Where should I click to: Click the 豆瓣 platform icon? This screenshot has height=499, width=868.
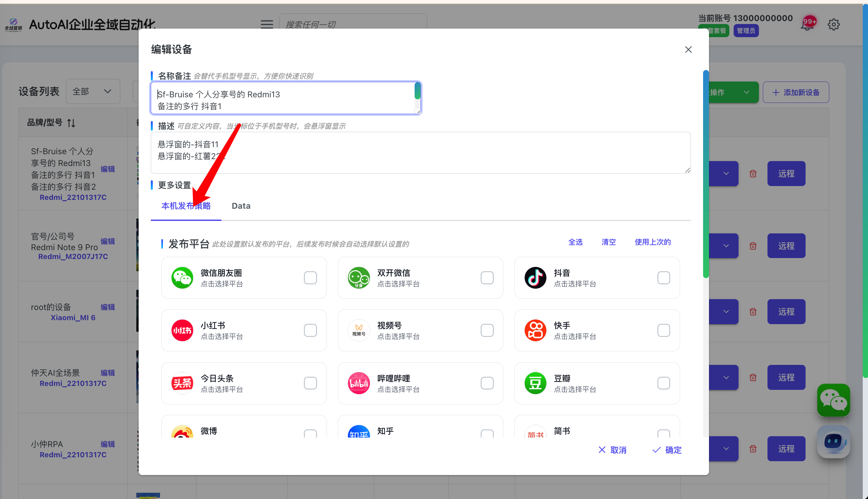tap(535, 383)
